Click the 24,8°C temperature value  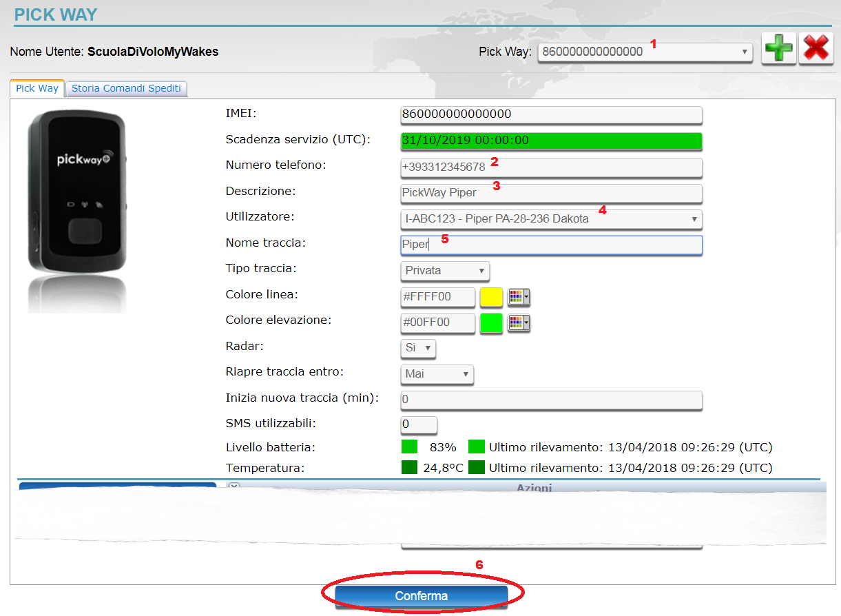(x=444, y=468)
